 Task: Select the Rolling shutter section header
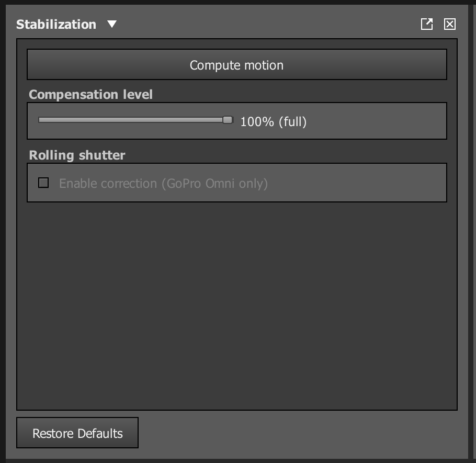[x=77, y=155]
